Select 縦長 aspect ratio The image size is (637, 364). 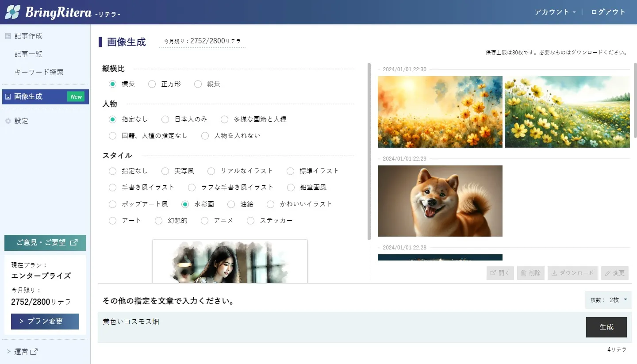coord(198,84)
